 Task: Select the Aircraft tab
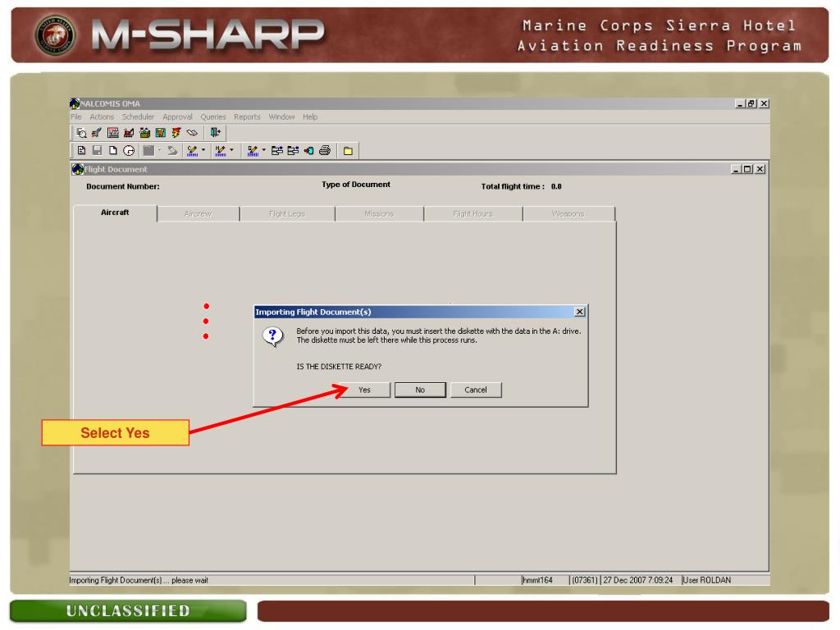click(115, 212)
